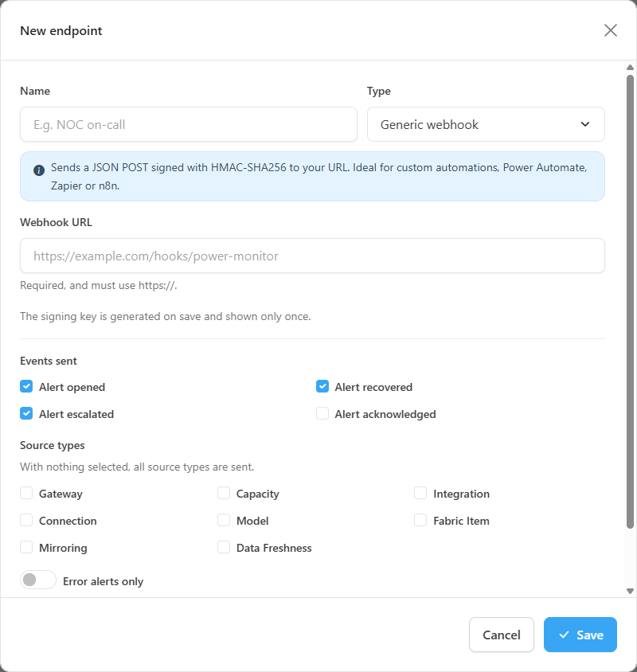
Task: Check the Mirroring source type
Action: click(26, 547)
